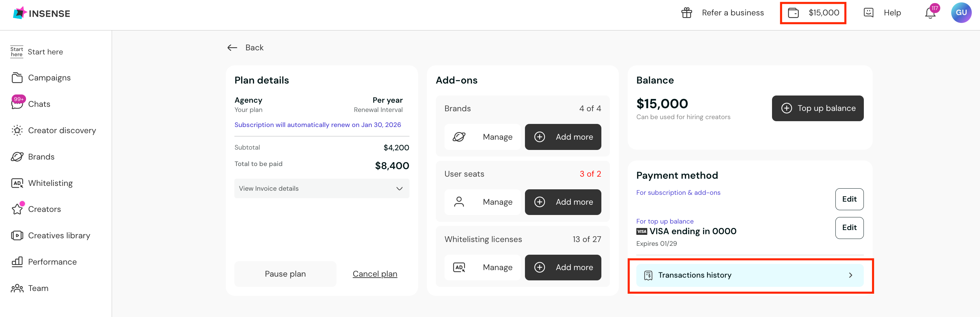Click the $15,000 balance in header
Screen dimensions: 980x317
click(824, 13)
